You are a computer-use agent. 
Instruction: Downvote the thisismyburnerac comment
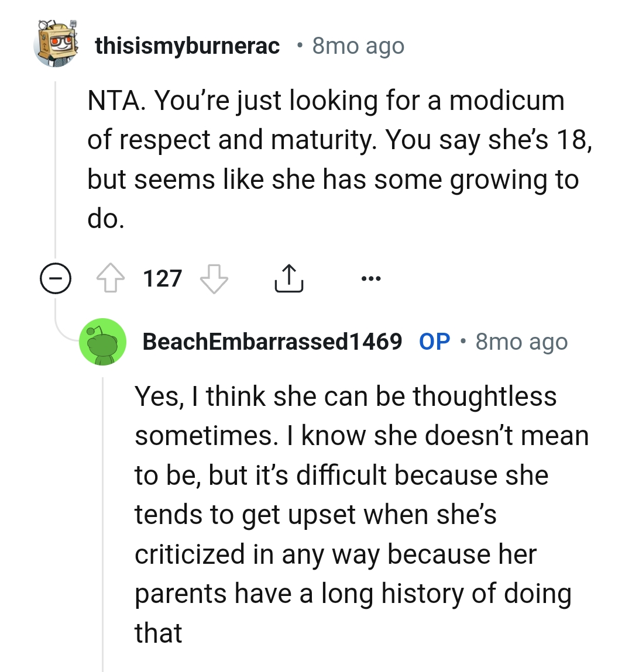(214, 278)
